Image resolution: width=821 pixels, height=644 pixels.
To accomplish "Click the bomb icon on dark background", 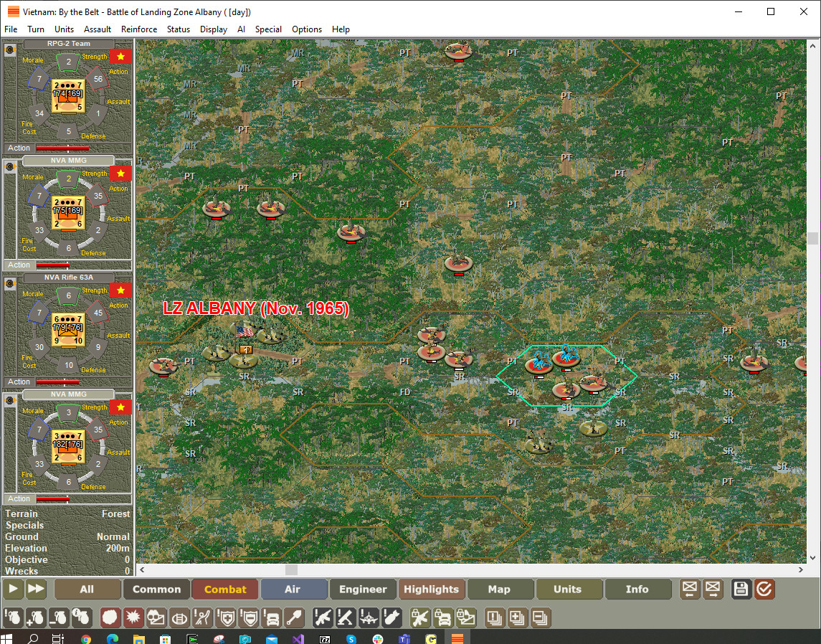I will pyautogui.click(x=391, y=617).
